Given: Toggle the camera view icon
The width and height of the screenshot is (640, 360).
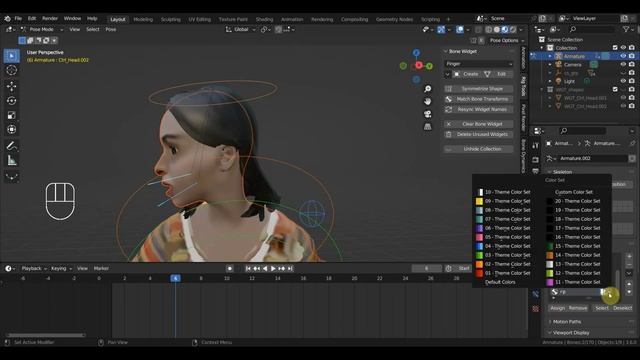Looking at the screenshot, I should pos(427,114).
